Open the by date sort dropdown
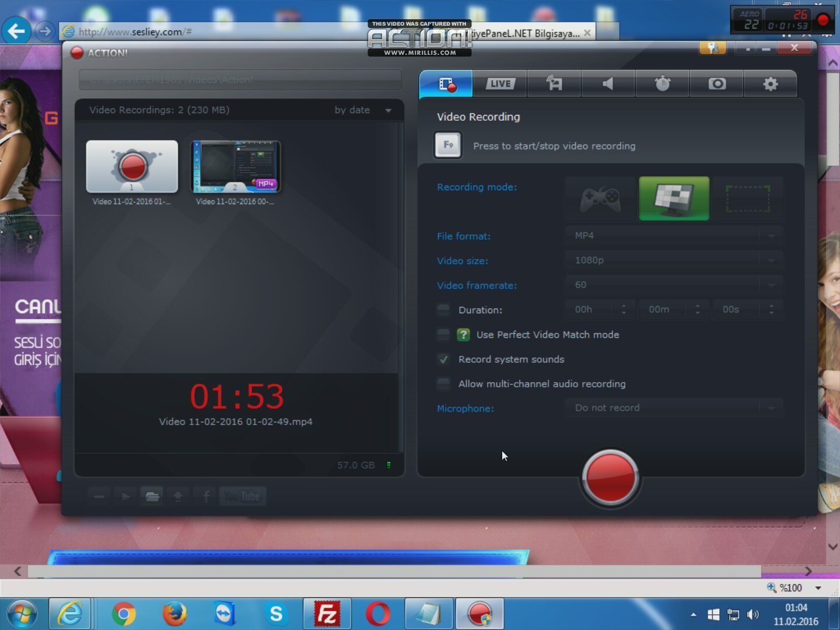The width and height of the screenshot is (840, 630). 363,110
